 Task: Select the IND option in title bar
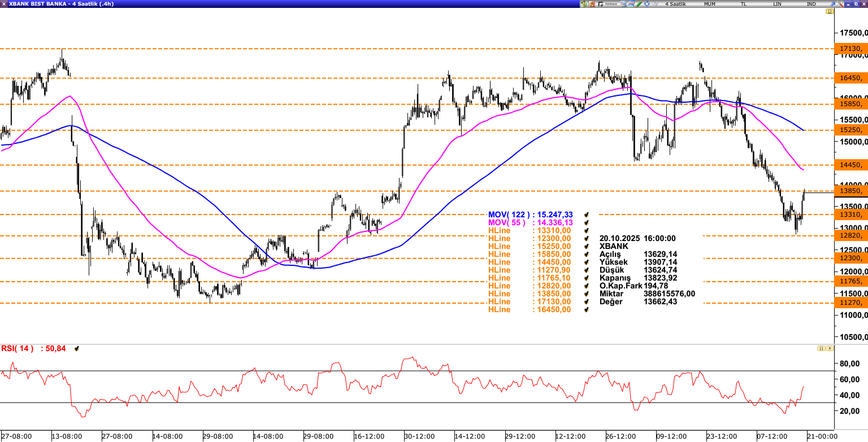click(x=811, y=4)
